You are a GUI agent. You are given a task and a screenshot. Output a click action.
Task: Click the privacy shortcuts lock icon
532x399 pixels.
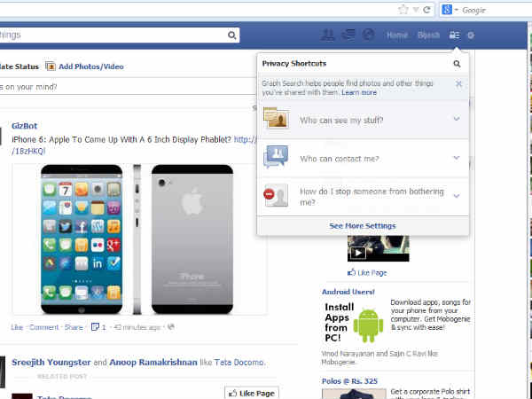[455, 35]
